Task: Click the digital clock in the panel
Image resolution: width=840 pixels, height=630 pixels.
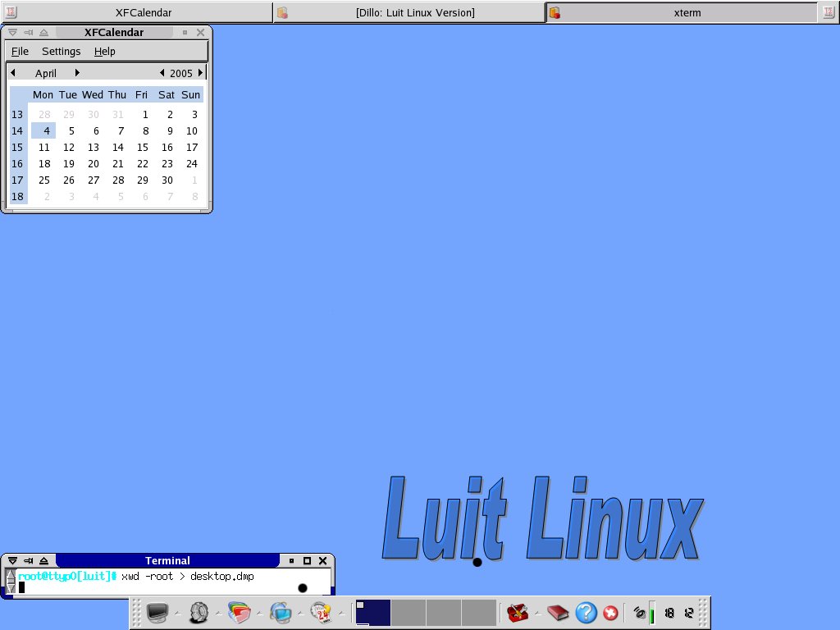Action: (x=678, y=612)
